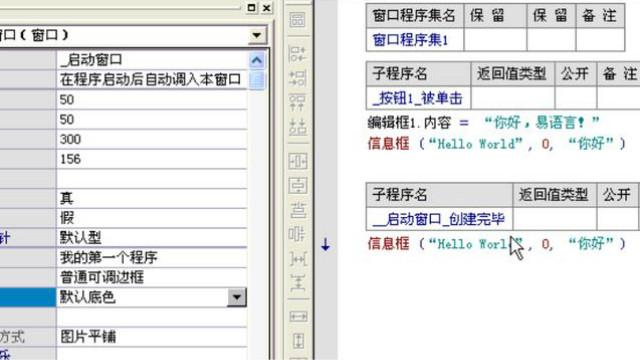Click the 信息框 line under _按钮1_被单击
This screenshot has height=360, width=640.
(497, 144)
